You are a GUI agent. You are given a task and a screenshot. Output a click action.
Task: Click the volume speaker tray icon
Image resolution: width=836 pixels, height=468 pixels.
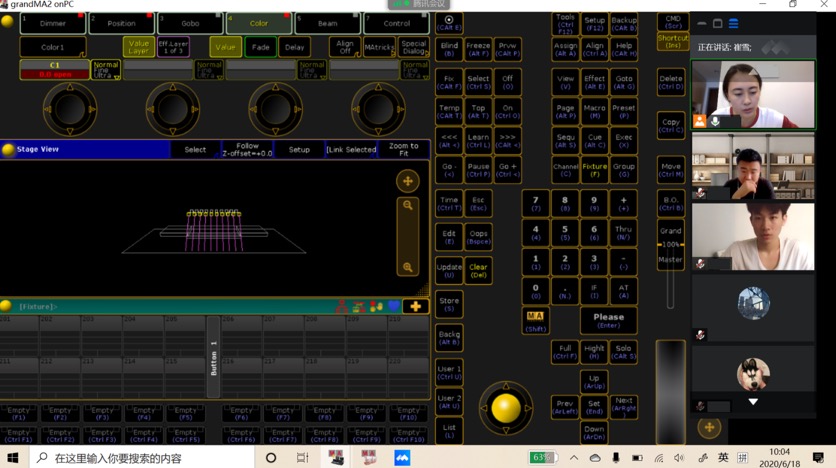click(x=679, y=457)
